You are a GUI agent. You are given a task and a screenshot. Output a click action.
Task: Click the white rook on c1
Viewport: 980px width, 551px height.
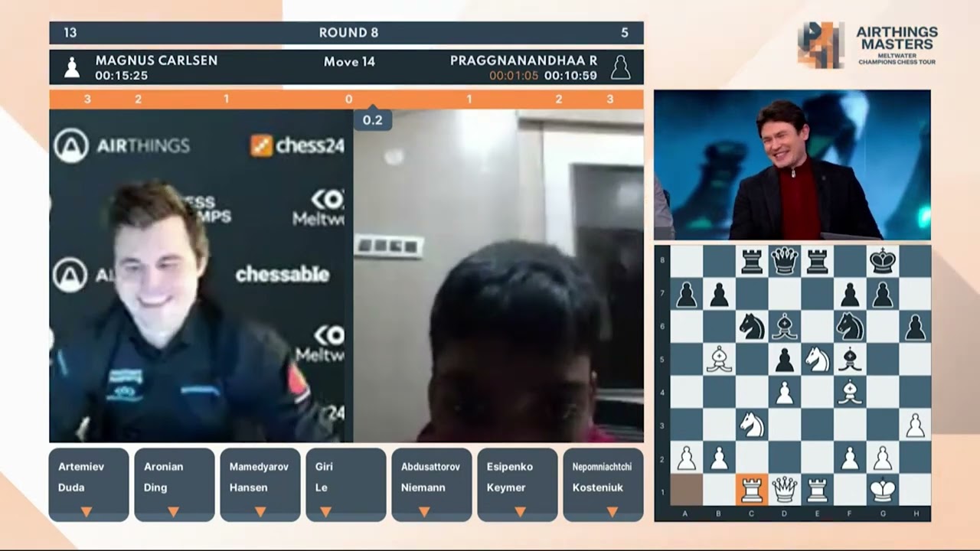[751, 490]
